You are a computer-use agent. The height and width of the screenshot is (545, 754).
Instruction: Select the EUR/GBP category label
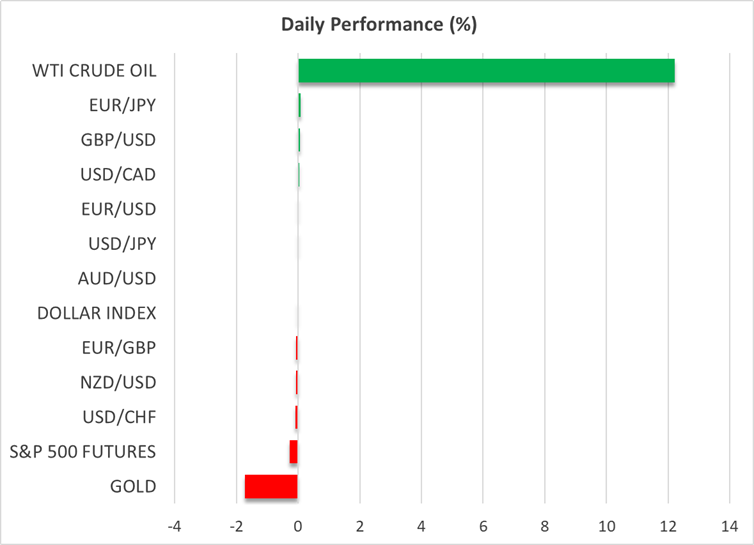tap(119, 348)
